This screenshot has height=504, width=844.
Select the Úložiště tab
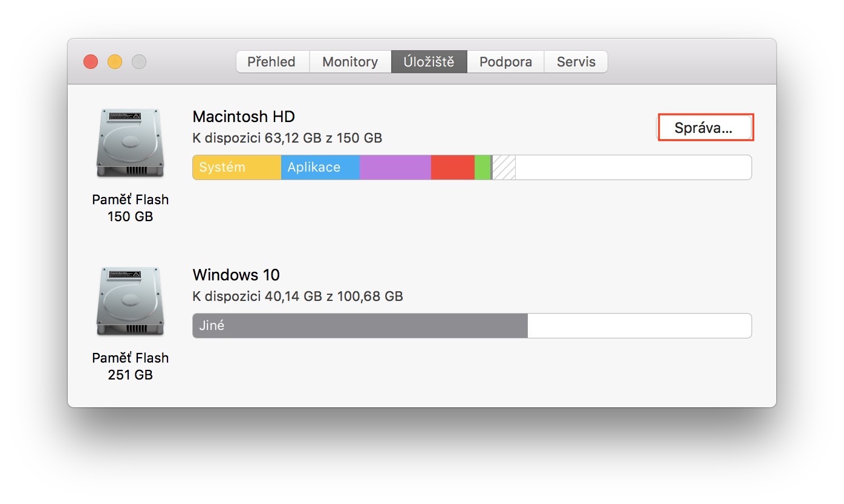(429, 62)
